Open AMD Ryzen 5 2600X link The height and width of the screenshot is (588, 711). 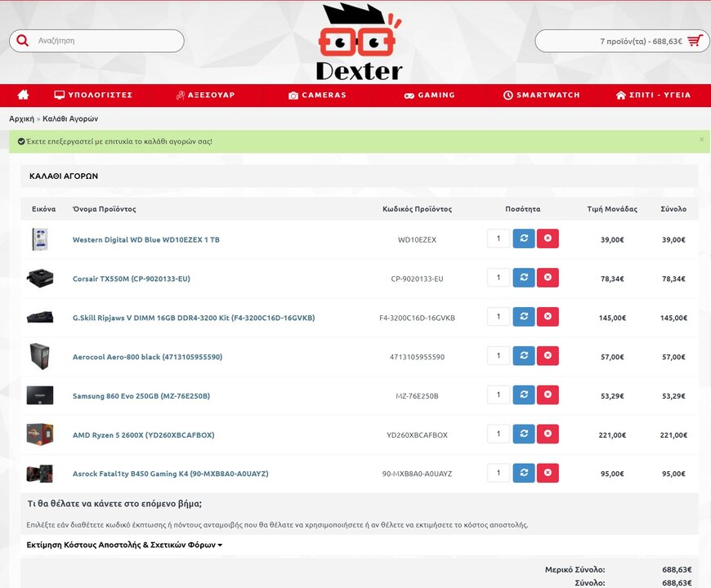[143, 435]
